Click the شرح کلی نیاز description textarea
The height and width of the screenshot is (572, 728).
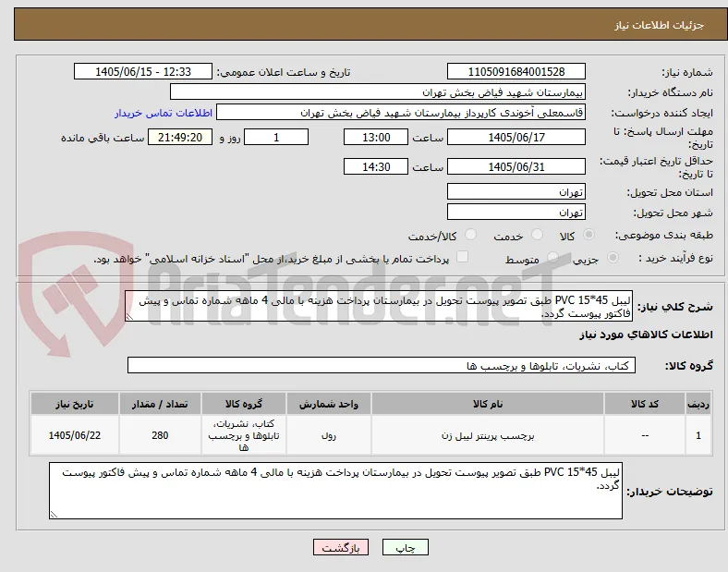[379, 307]
